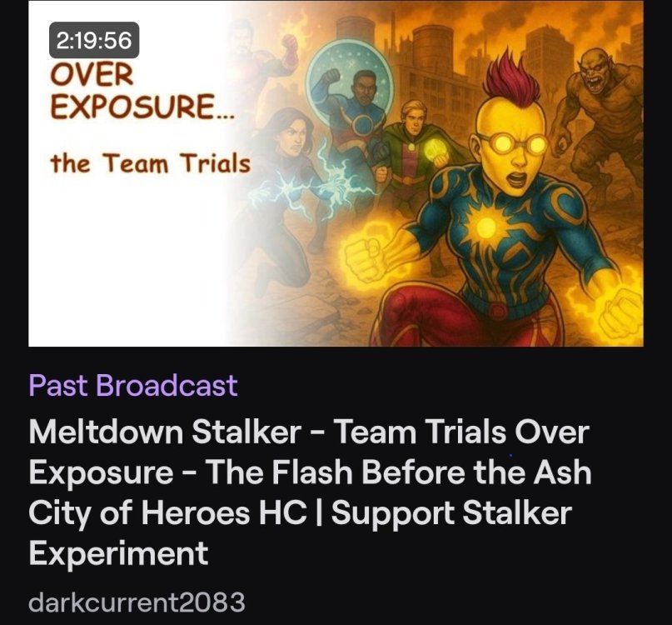Viewport: 672px width, 625px height.
Task: Select the Past Broadcast label
Action: tap(133, 385)
